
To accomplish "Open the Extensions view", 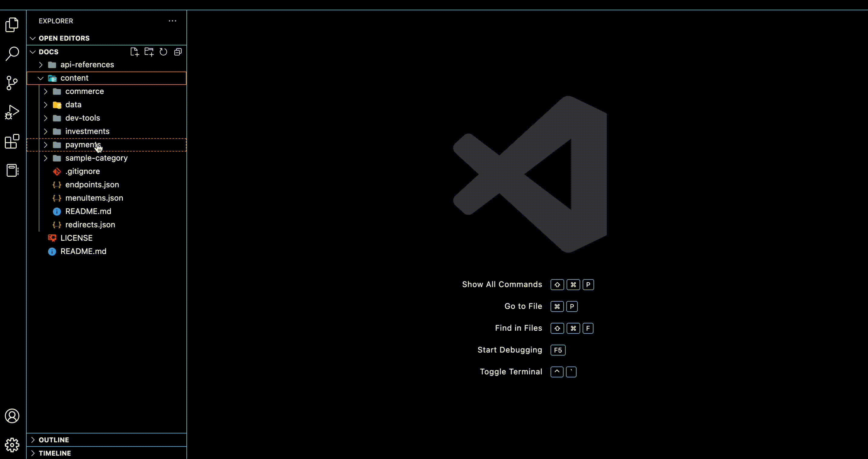I will (x=12, y=141).
